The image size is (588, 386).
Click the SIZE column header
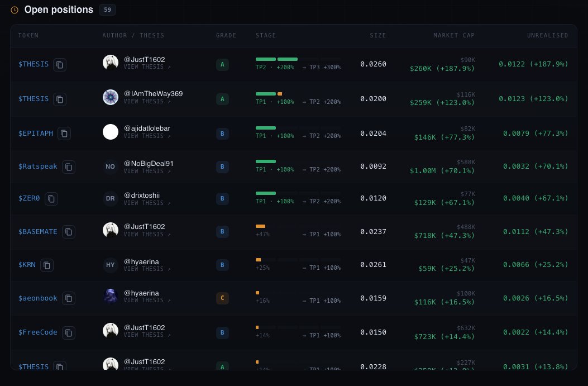[378, 35]
